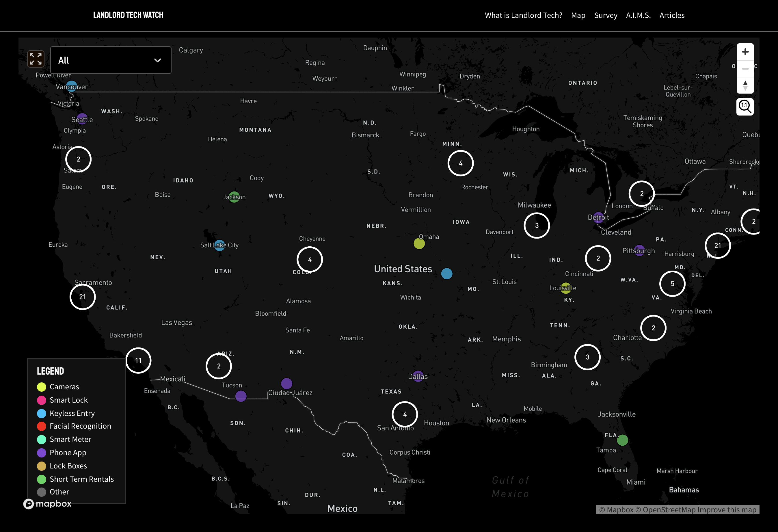This screenshot has height=532, width=778.
Task: Click the green marker near Tampa
Action: tap(622, 440)
